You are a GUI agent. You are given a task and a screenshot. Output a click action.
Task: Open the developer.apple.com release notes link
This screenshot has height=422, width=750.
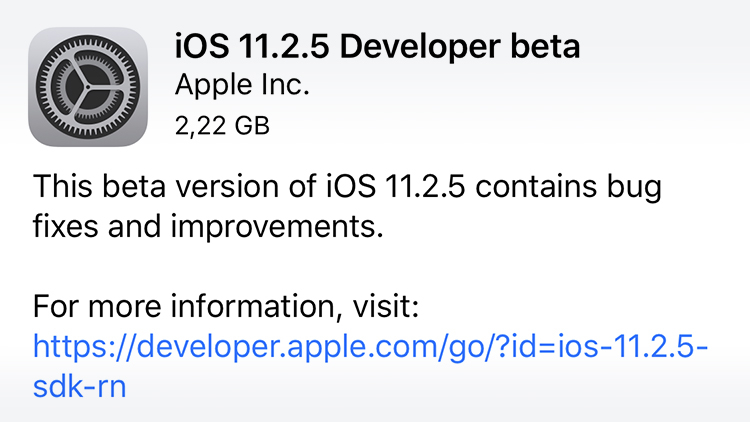pos(370,366)
